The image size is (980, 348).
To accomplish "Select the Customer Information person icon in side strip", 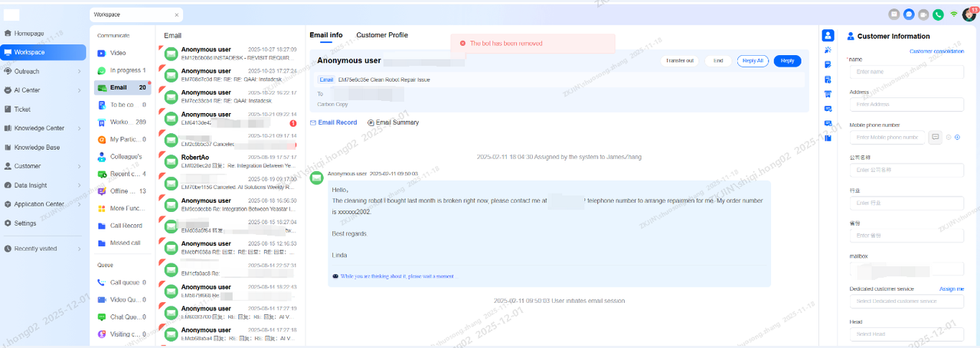I will tap(828, 36).
